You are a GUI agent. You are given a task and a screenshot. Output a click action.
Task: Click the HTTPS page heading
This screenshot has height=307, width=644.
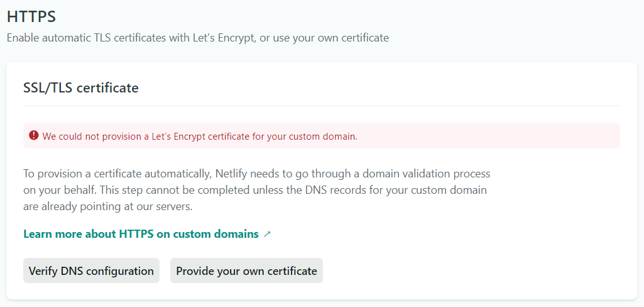pyautogui.click(x=31, y=17)
